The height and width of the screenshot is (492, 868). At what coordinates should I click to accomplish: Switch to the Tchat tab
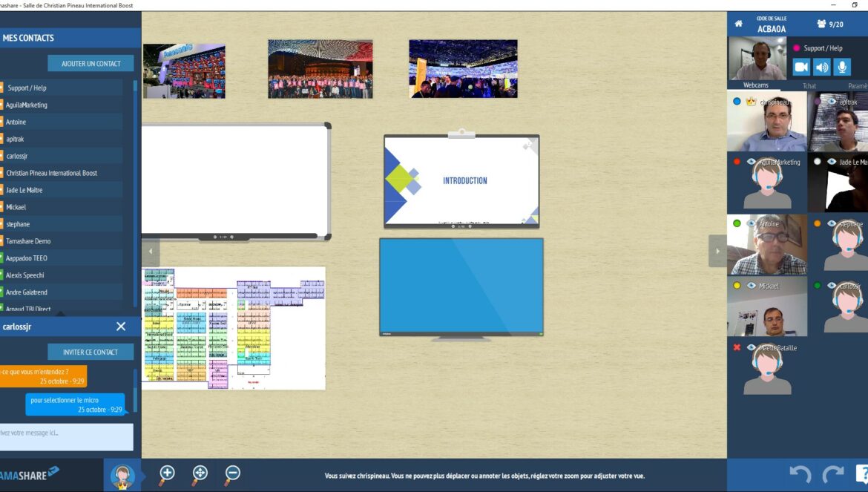pos(809,85)
